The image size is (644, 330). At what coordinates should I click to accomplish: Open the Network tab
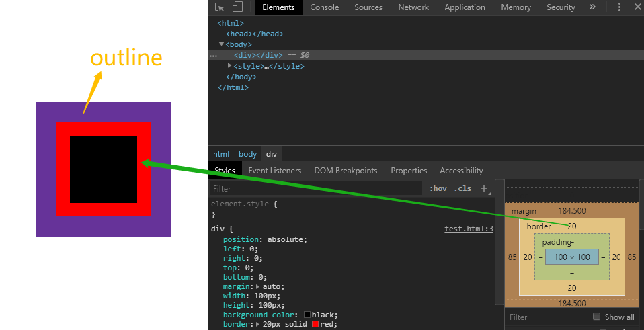[x=413, y=7]
